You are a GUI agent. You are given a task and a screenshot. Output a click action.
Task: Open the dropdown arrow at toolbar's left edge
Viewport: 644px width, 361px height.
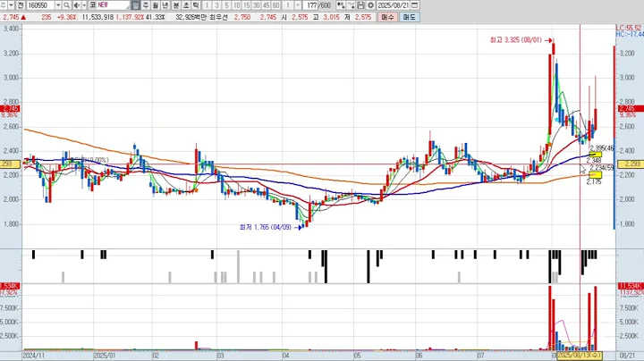[11, 5]
